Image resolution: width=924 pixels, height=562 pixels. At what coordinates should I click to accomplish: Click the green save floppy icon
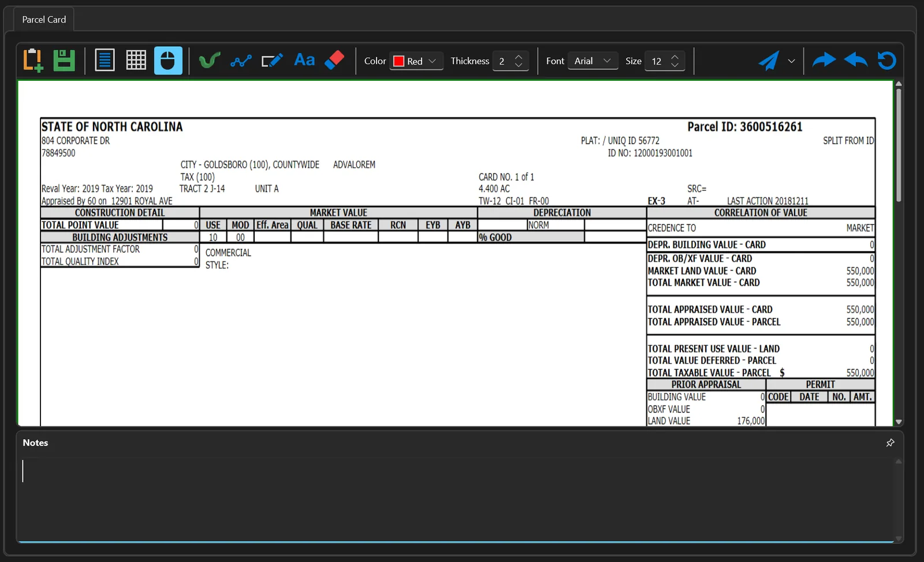tap(64, 61)
